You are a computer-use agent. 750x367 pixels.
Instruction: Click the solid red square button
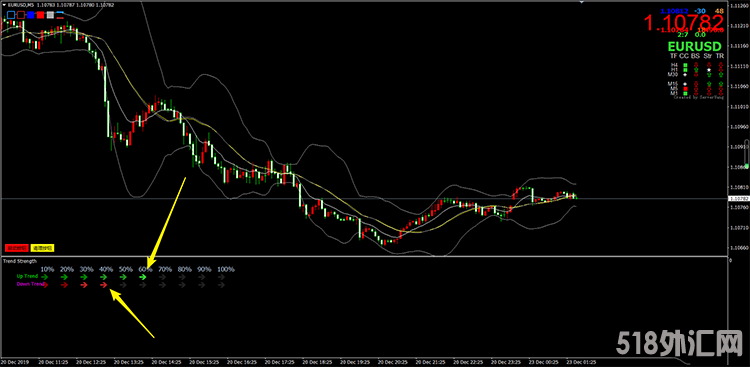point(41,15)
